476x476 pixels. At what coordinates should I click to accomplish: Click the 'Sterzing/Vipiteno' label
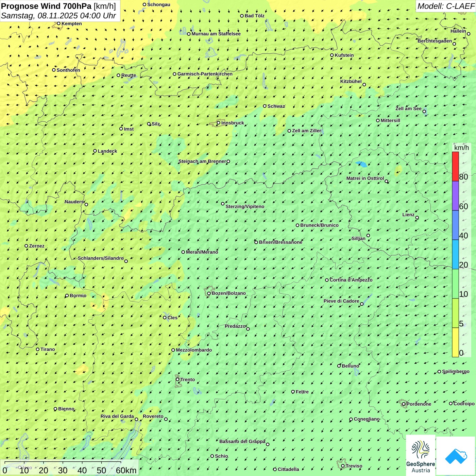[x=245, y=206]
